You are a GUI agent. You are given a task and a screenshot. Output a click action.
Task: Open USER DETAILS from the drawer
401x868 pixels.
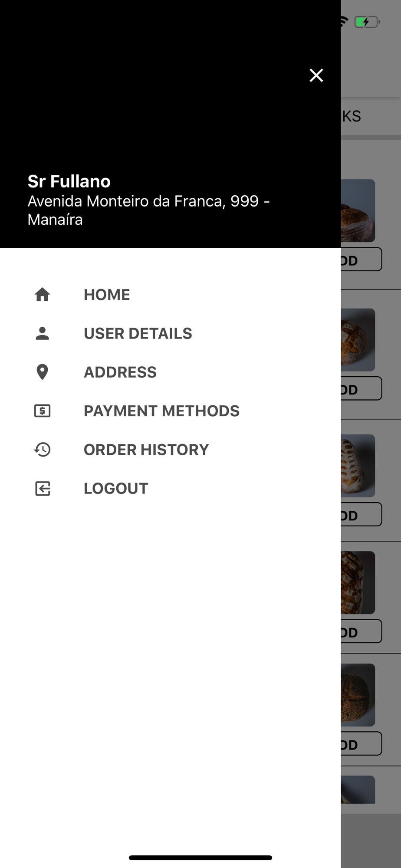click(x=138, y=333)
